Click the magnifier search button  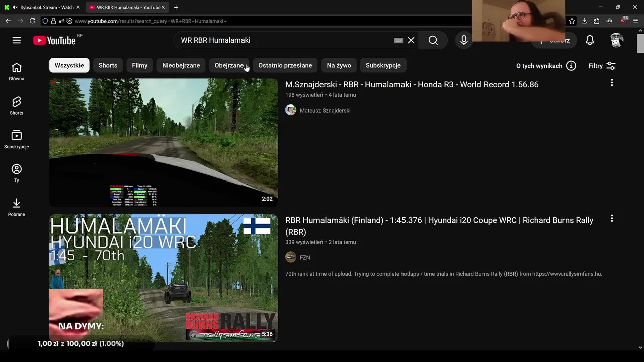433,40
